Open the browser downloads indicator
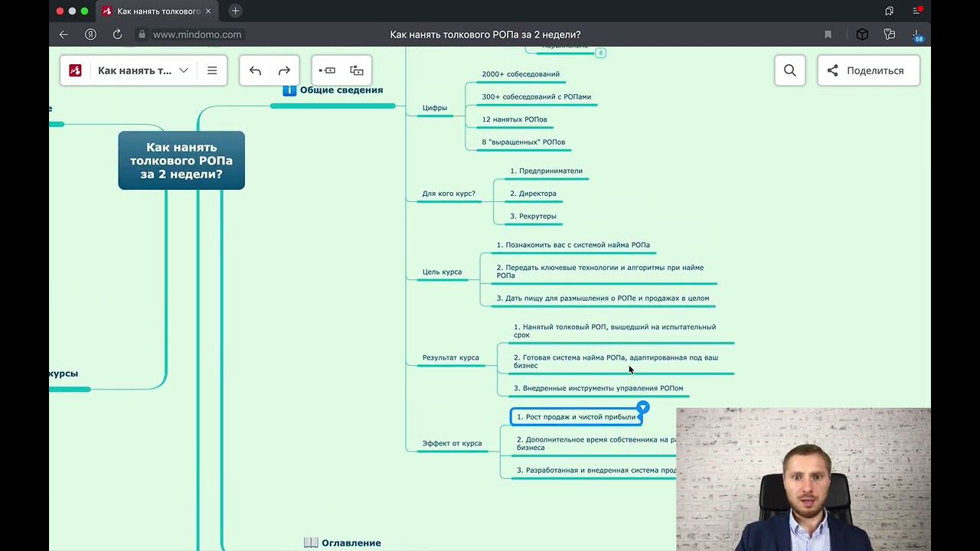The width and height of the screenshot is (980, 551). [x=917, y=35]
